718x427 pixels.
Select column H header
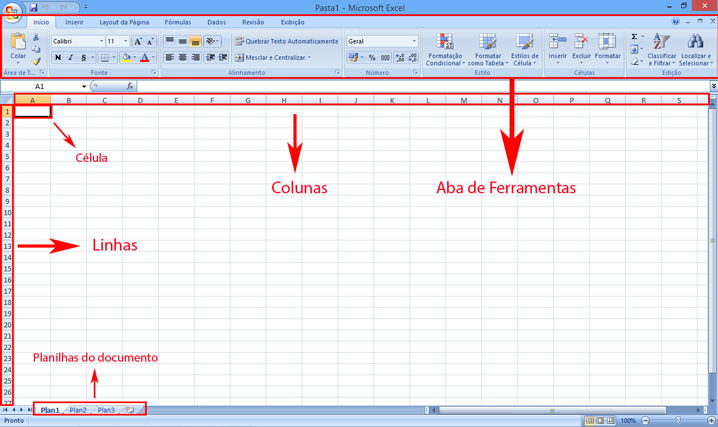(284, 100)
